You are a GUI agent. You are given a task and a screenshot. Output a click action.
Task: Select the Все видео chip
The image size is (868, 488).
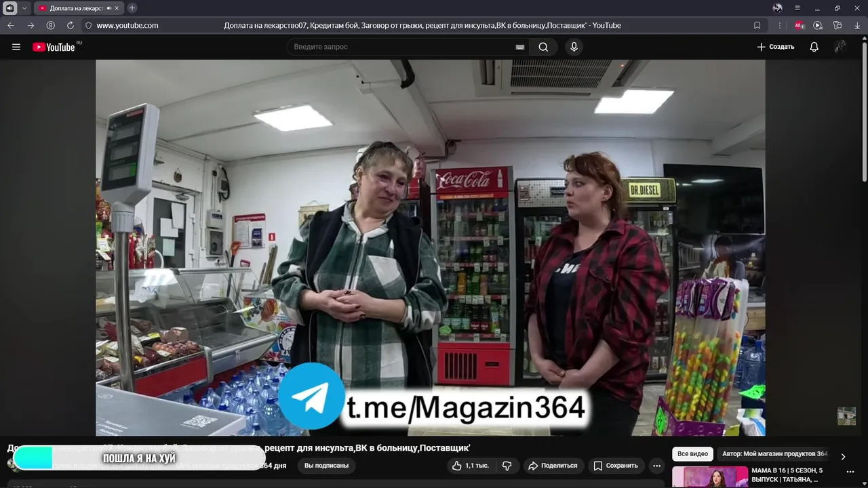(692, 454)
